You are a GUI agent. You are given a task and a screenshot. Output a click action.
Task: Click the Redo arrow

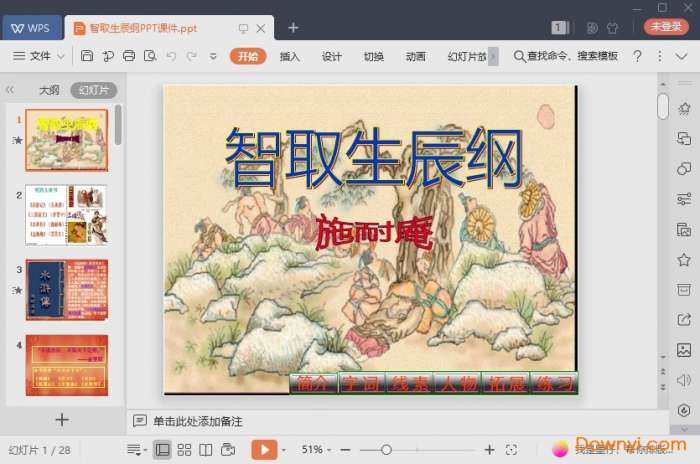192,56
